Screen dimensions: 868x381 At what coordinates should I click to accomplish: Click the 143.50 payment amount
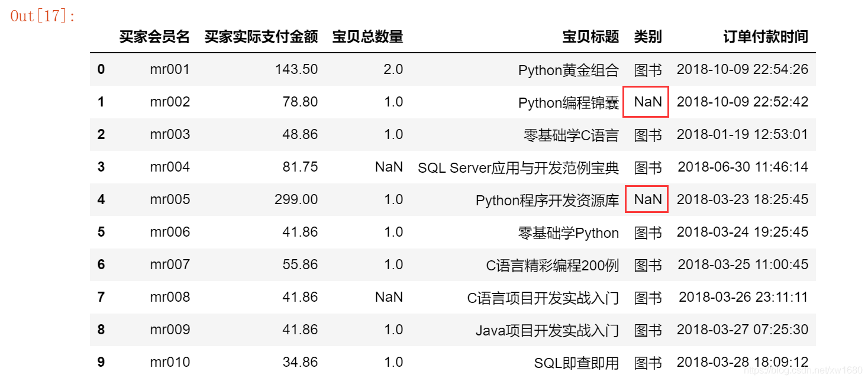click(x=296, y=69)
